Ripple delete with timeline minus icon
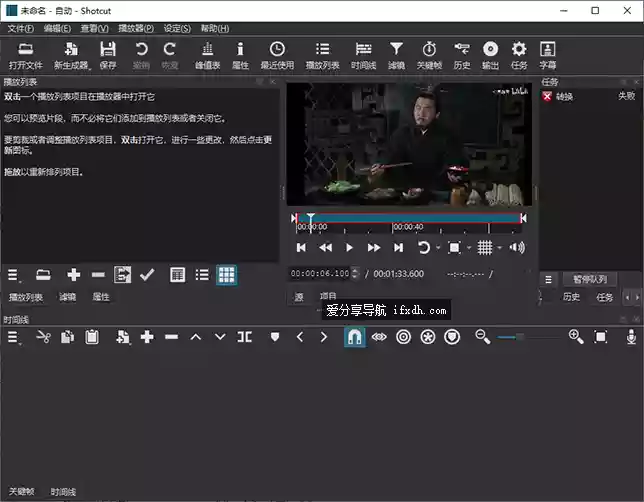This screenshot has width=644, height=502. pos(171,337)
